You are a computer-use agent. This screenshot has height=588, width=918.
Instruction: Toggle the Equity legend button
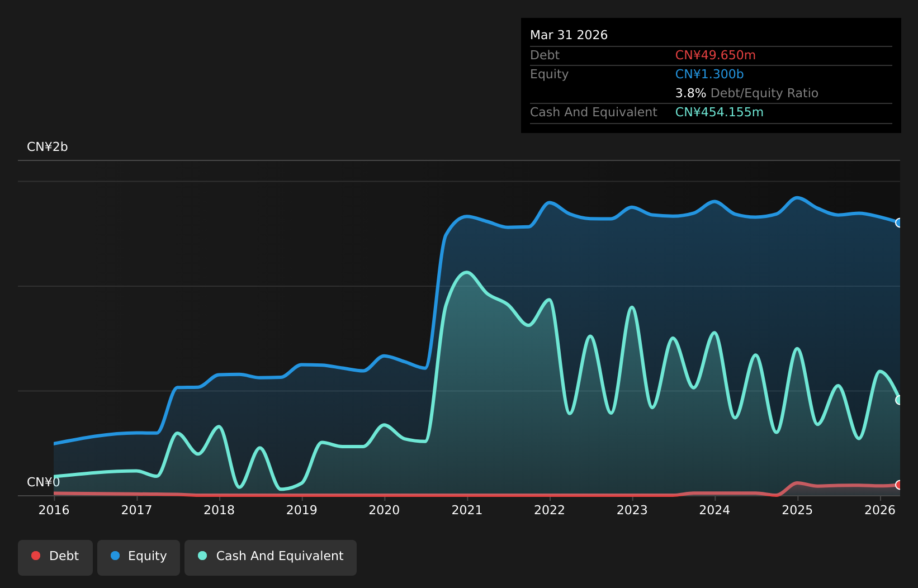coord(139,557)
